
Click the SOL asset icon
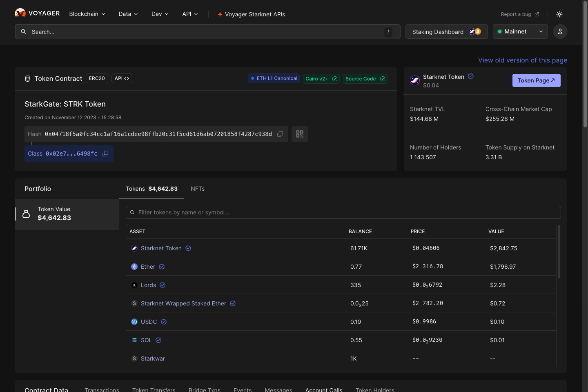pos(134,340)
